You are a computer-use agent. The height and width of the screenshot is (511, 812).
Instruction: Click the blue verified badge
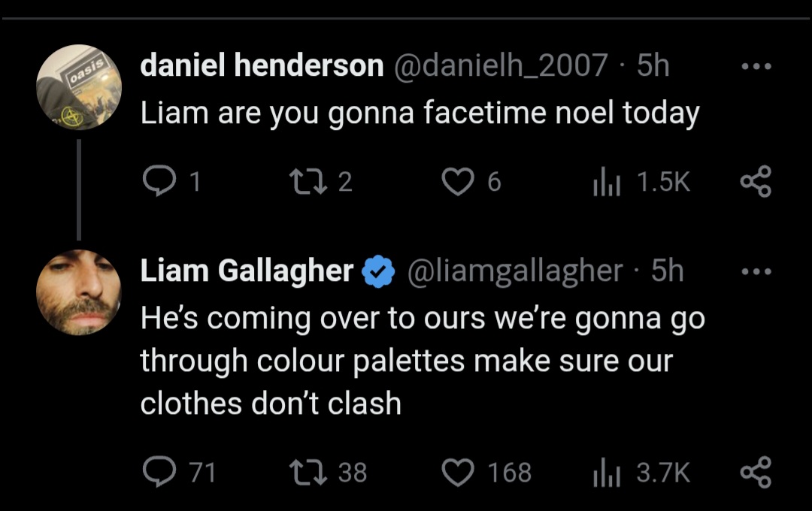[378, 271]
